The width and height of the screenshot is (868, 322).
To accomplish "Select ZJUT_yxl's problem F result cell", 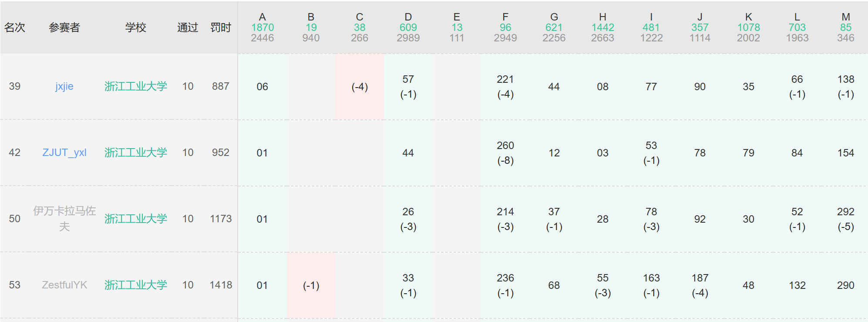I will 505,153.
